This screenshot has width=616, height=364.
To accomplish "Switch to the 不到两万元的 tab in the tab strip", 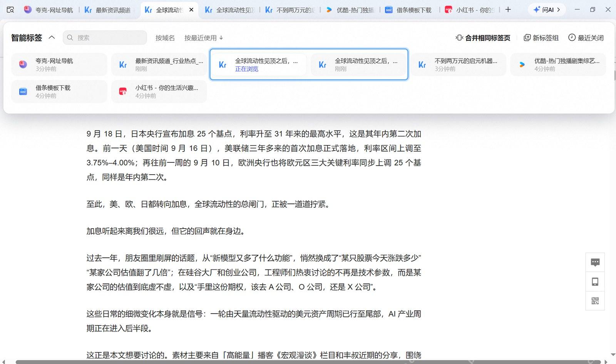I will pos(291,10).
